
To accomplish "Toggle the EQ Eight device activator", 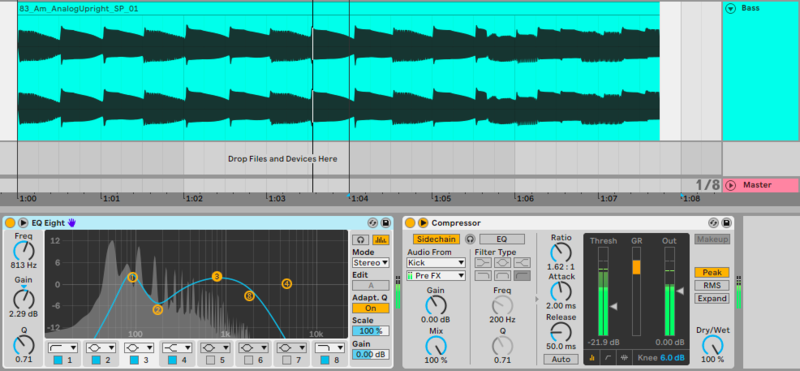I will (x=10, y=223).
